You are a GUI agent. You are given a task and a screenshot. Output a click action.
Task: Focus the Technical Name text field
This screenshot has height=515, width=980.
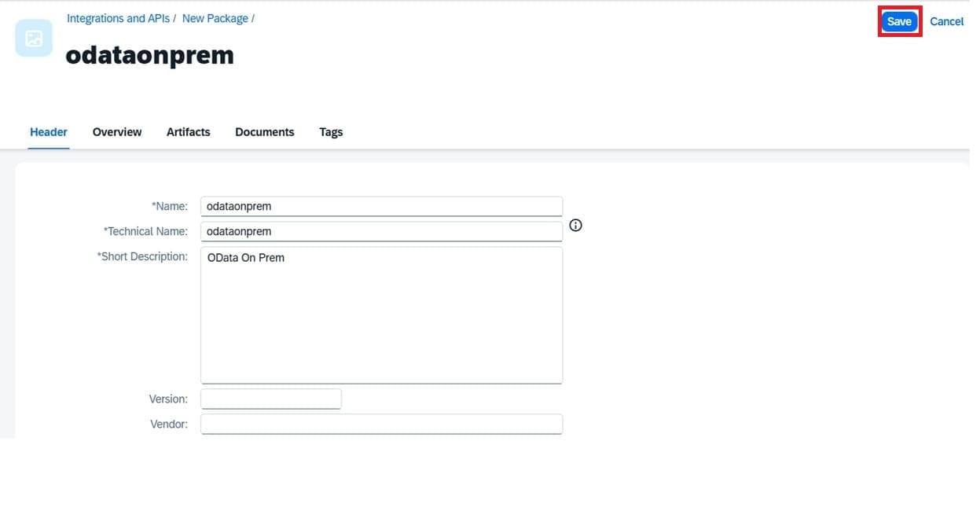pyautogui.click(x=381, y=231)
